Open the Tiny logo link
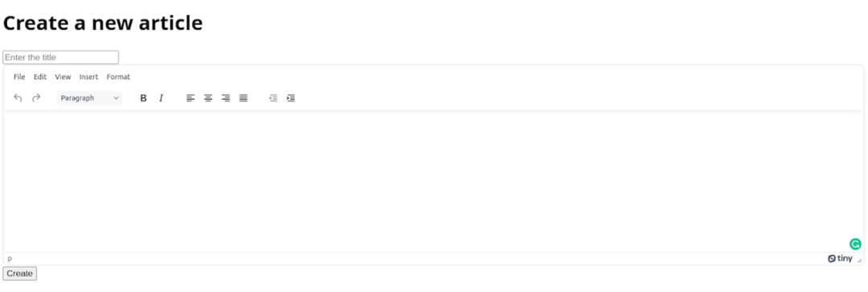 coord(841,259)
